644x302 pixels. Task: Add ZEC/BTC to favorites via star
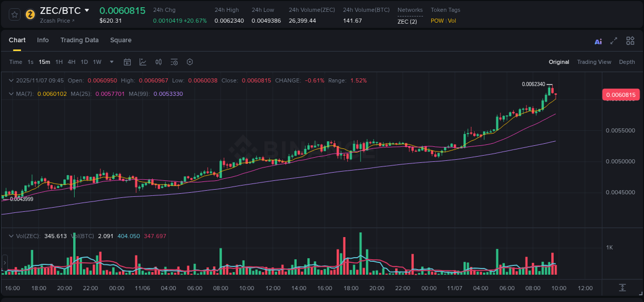(14, 14)
